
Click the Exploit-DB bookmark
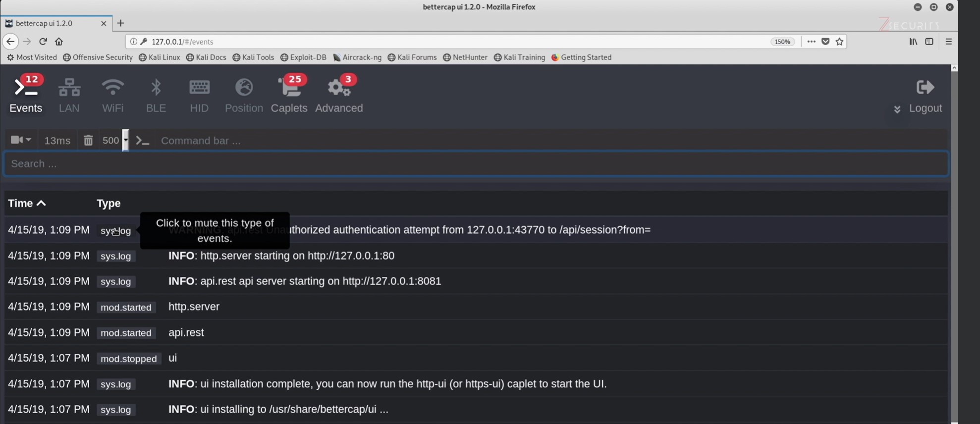pos(303,57)
